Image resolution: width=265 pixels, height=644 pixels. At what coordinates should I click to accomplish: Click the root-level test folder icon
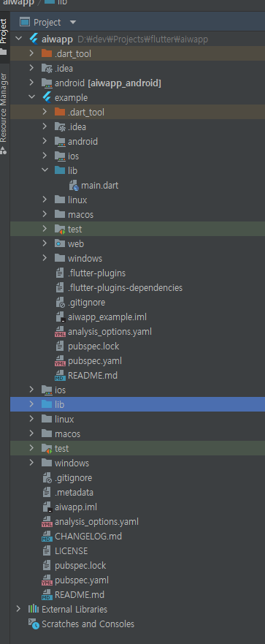pos(47,449)
